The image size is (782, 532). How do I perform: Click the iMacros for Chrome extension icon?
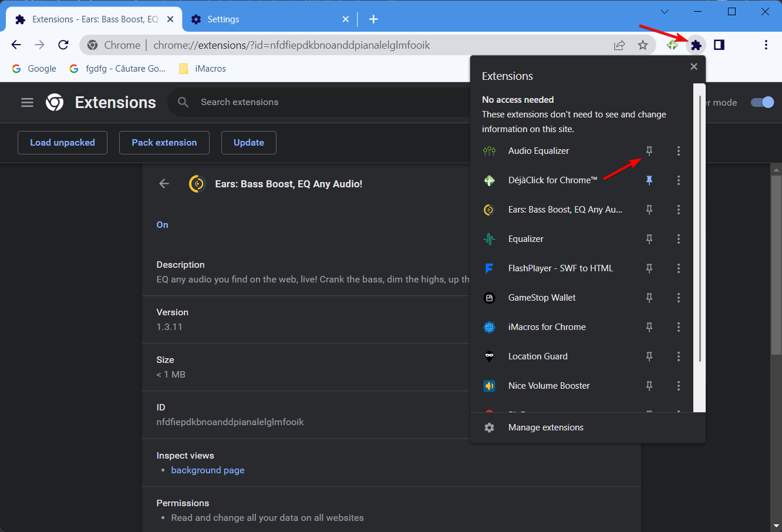click(x=489, y=327)
